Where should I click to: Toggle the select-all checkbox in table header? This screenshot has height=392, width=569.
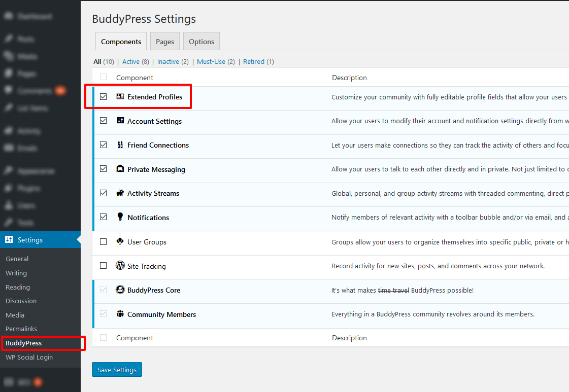(x=104, y=77)
